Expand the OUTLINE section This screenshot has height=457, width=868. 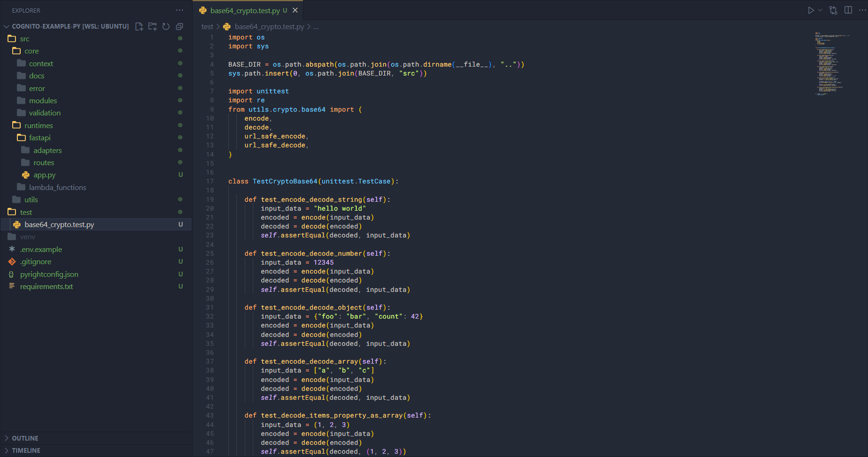point(25,438)
